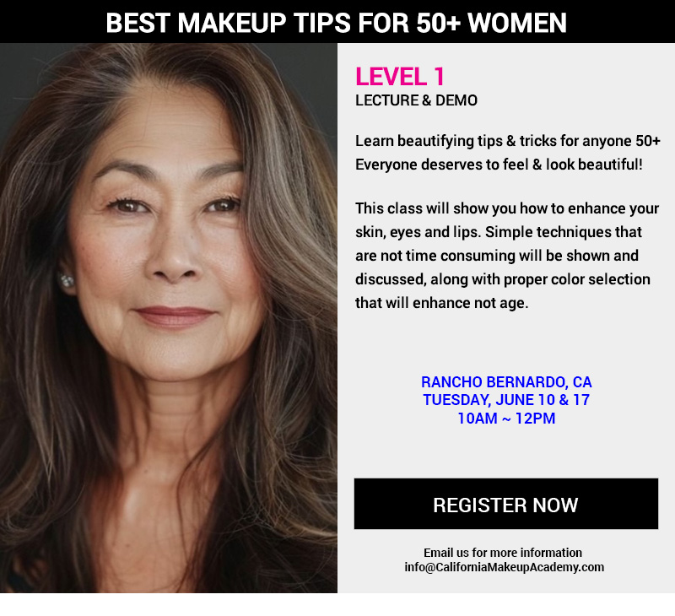Click the woman's portrait photo

tap(168, 317)
